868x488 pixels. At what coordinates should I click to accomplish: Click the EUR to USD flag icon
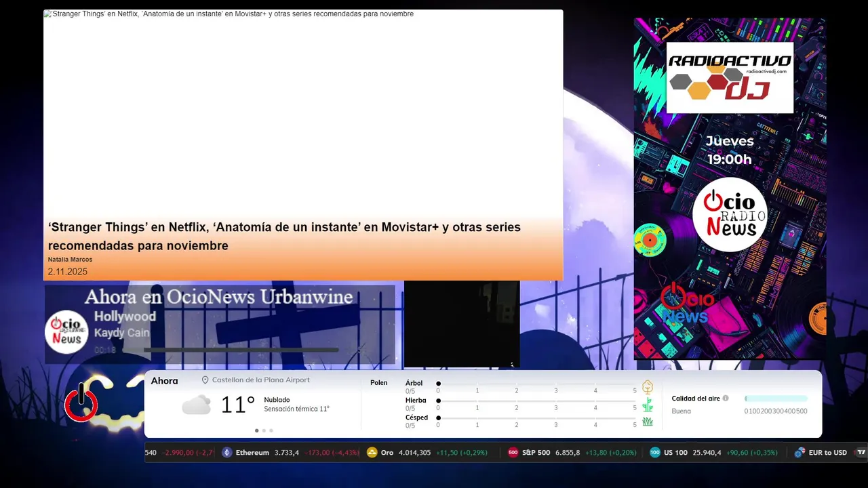(x=800, y=453)
